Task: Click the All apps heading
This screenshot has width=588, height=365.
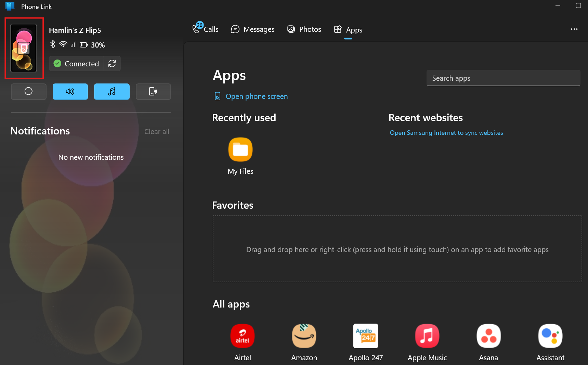Action: click(231, 304)
